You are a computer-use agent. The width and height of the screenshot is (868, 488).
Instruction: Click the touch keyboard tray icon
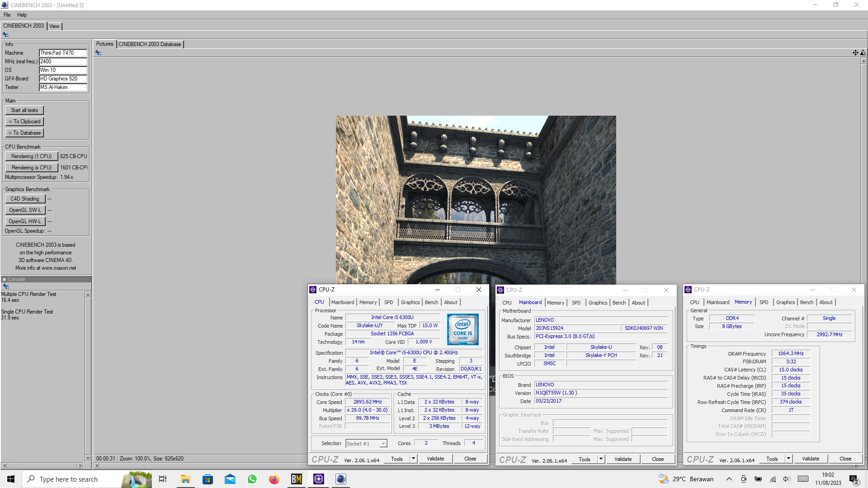[x=803, y=479]
